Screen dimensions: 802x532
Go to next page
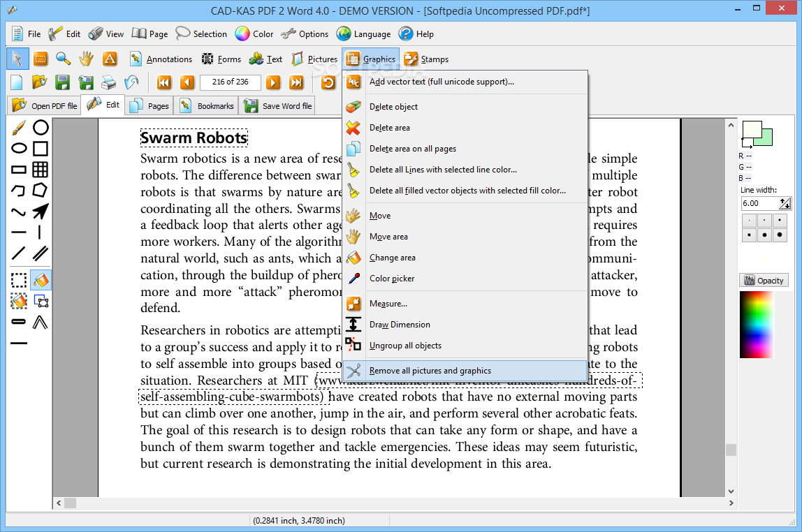[273, 82]
